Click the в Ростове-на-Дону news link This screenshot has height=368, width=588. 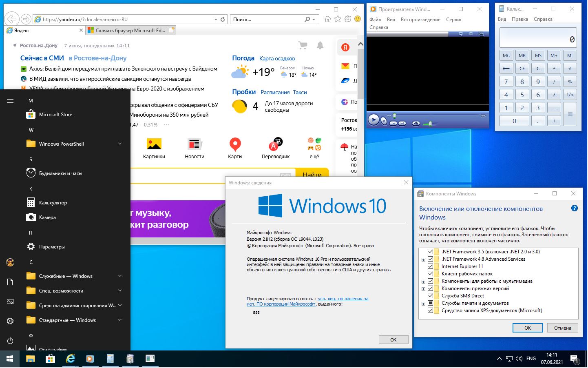[98, 58]
